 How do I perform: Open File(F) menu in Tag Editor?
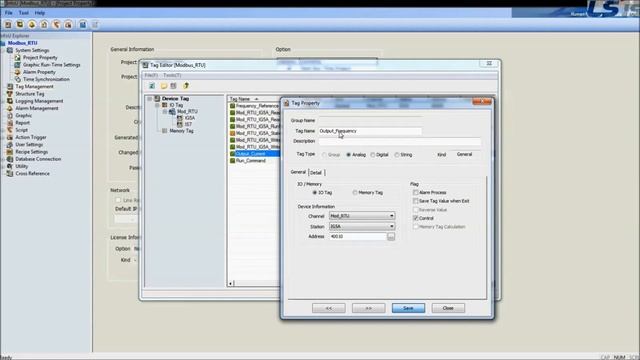[x=151, y=76]
